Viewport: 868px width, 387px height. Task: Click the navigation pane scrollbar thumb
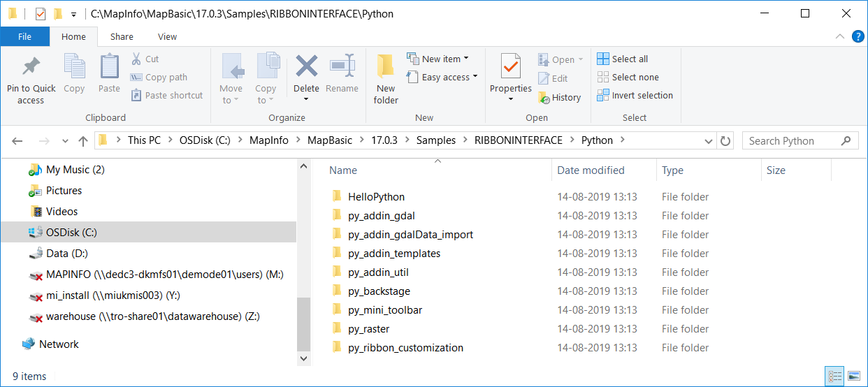pos(303,323)
